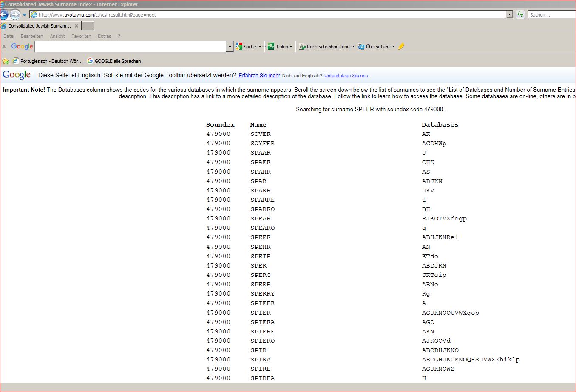Click the surname SPIERA
The image size is (576, 392).
(x=263, y=322)
